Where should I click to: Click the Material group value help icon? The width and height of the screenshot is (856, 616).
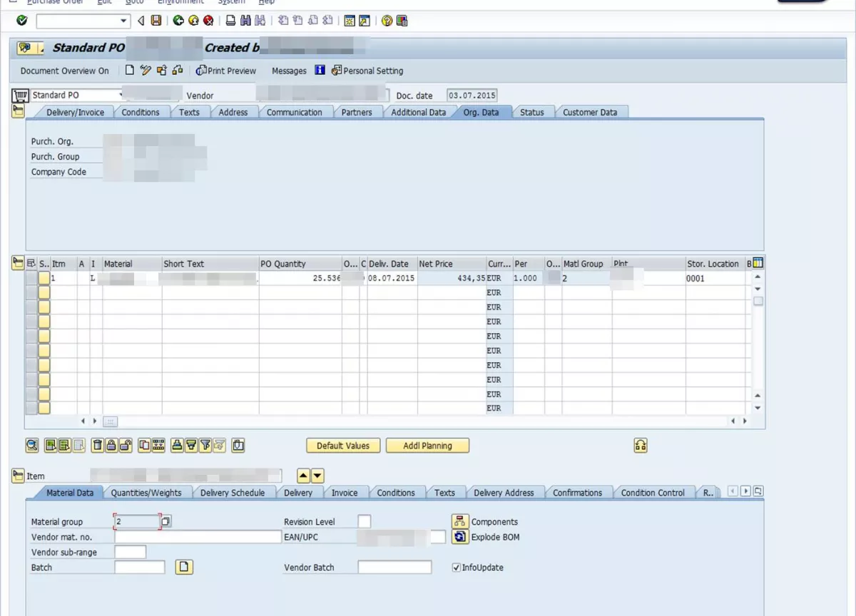click(165, 522)
